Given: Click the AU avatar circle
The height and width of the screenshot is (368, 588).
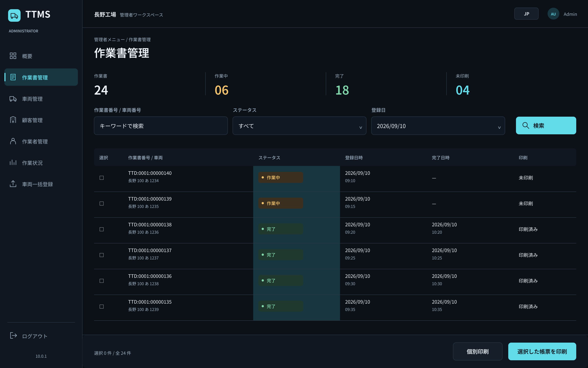Looking at the screenshot, I should point(553,14).
